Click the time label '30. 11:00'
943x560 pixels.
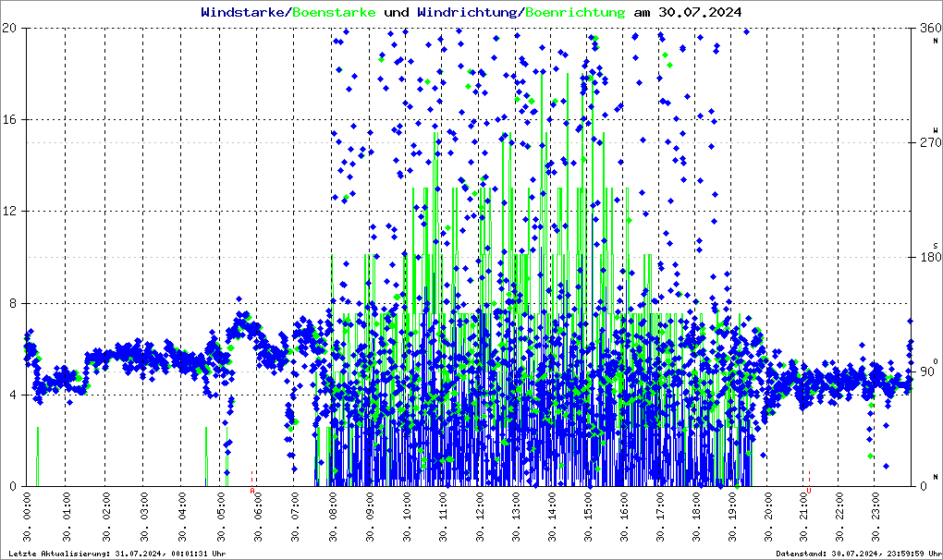coord(443,517)
